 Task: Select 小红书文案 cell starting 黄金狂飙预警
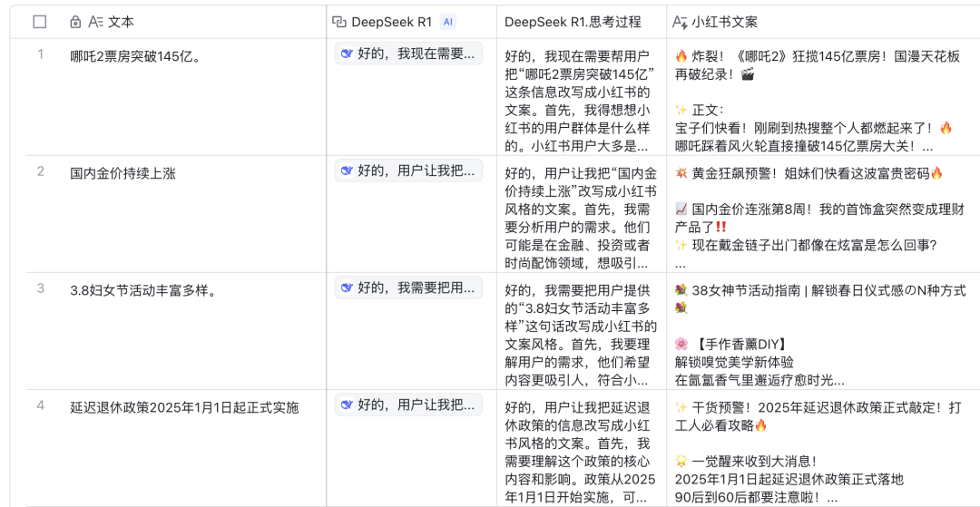click(822, 213)
